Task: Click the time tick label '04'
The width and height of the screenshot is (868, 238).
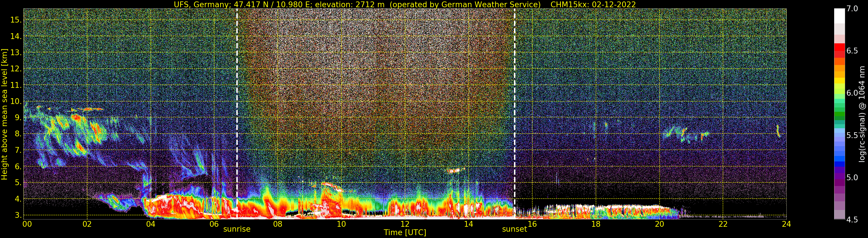Action: click(x=151, y=224)
